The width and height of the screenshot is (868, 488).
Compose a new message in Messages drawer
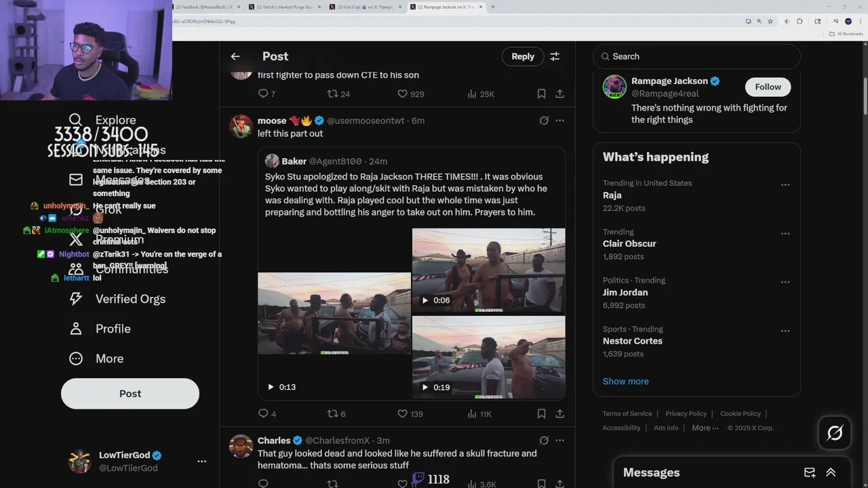(810, 472)
